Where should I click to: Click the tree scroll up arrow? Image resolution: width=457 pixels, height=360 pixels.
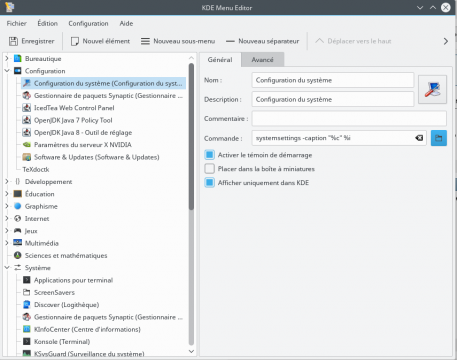pyautogui.click(x=191, y=58)
